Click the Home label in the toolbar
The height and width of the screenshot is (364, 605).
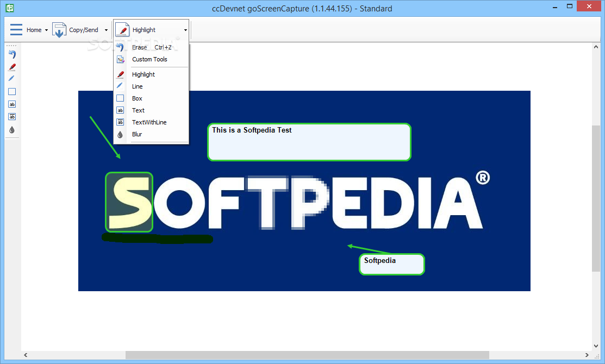pos(34,30)
